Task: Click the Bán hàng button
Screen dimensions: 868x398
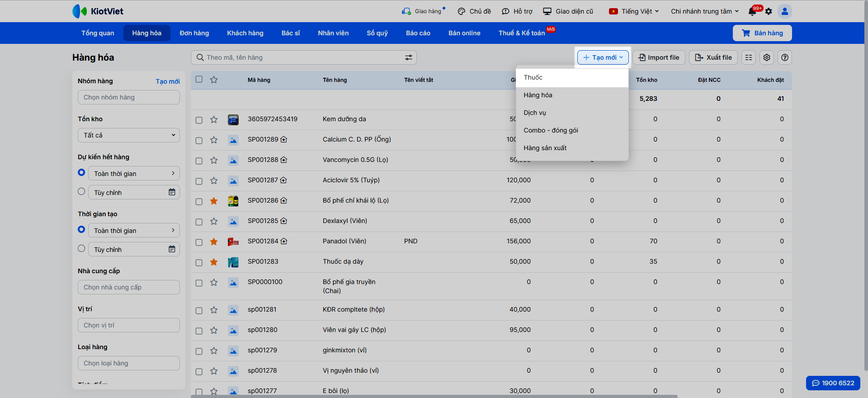Action: click(762, 33)
